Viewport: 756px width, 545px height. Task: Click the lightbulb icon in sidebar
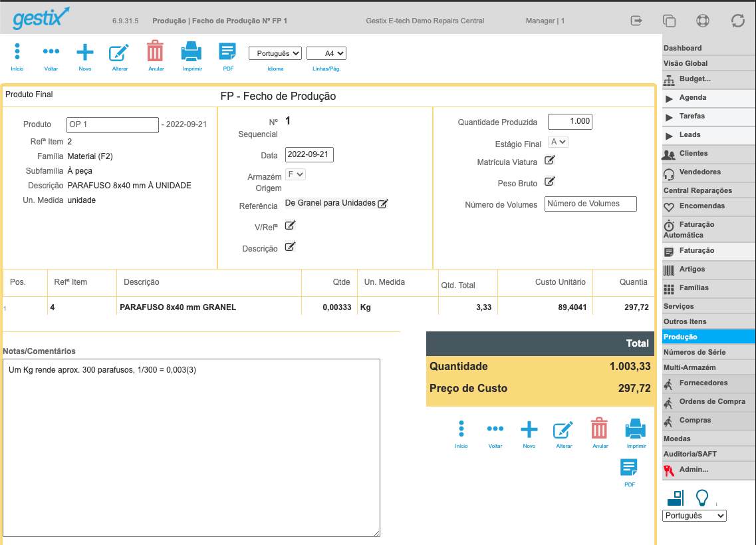(702, 498)
